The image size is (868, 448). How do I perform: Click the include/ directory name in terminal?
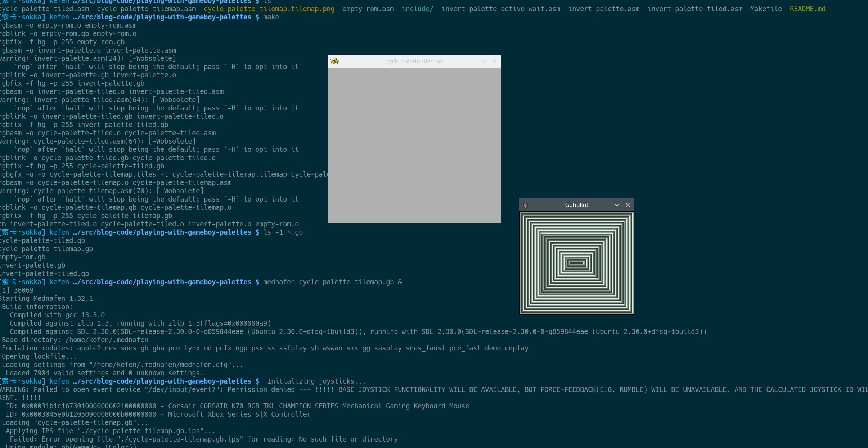(x=418, y=9)
